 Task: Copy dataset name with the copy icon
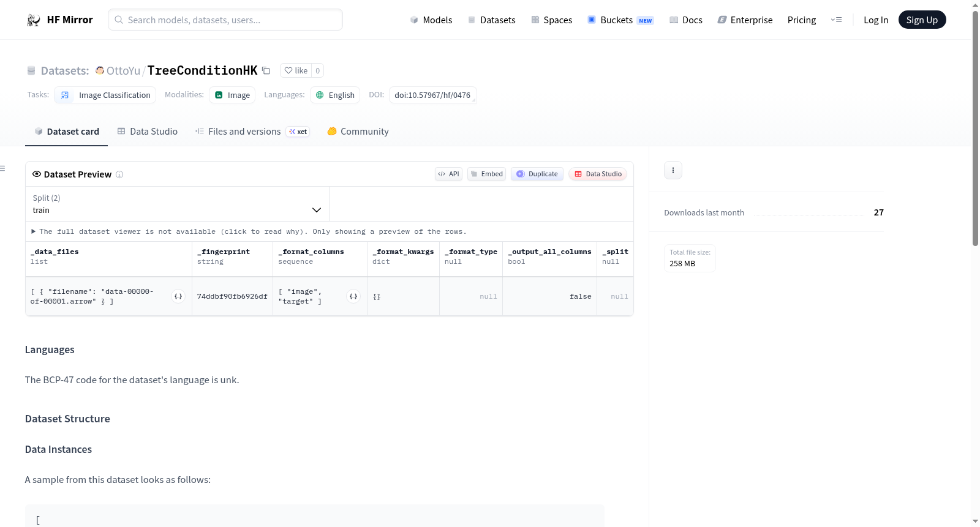pyautogui.click(x=266, y=70)
